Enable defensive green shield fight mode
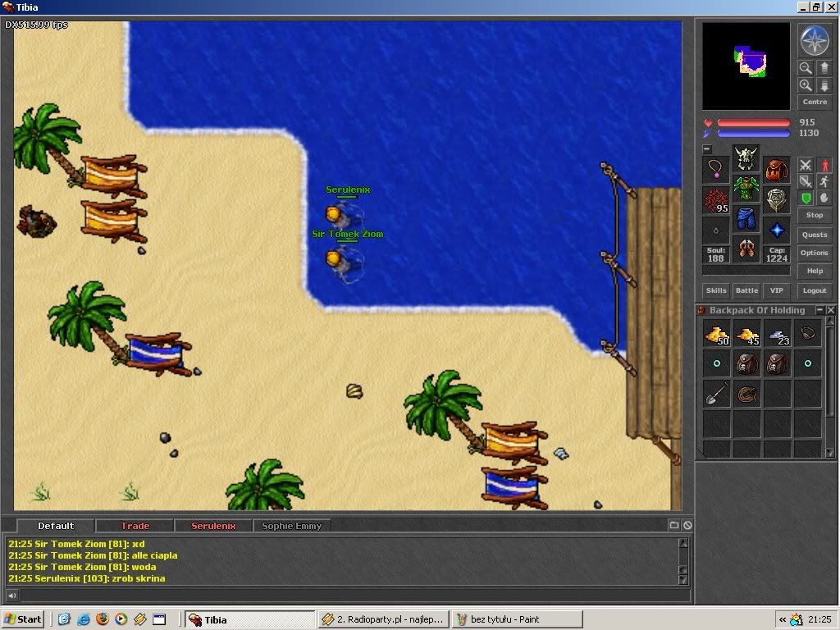 [806, 199]
